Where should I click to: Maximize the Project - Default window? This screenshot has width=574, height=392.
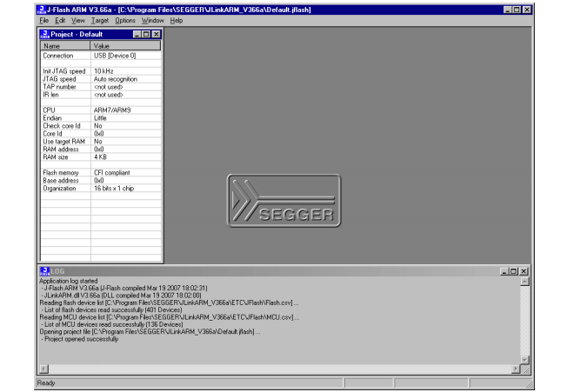tap(146, 35)
